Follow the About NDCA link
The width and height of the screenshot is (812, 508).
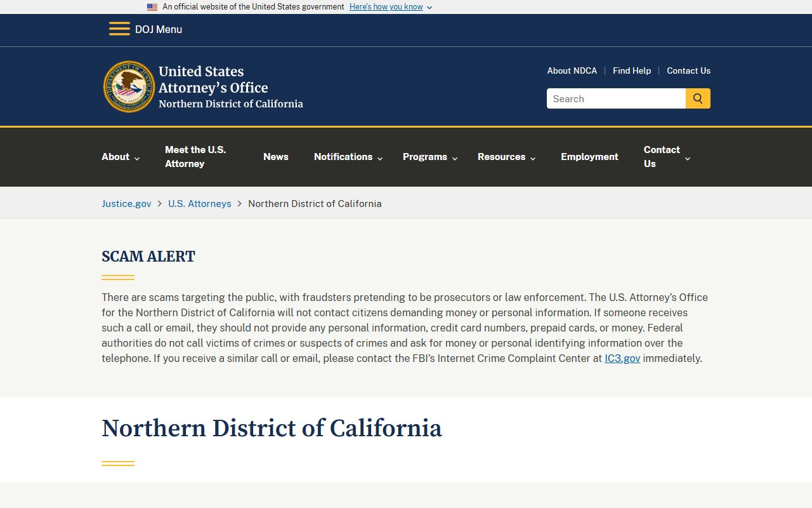pyautogui.click(x=572, y=70)
